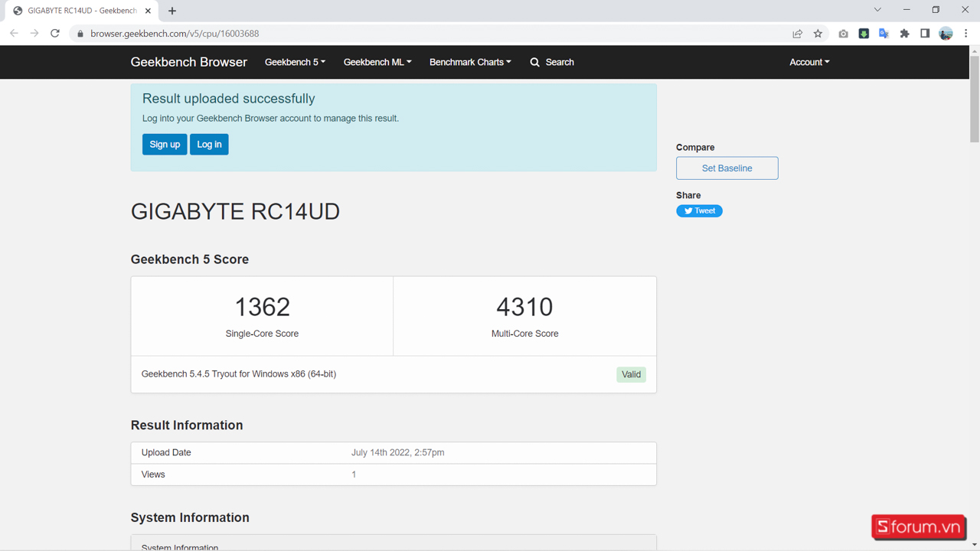Expand the Geekbench 5 dropdown menu
This screenshot has width=980, height=551.
pos(295,62)
